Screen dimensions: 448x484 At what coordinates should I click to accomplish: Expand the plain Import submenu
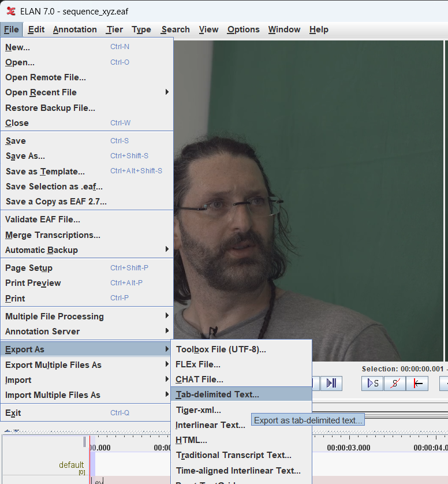[87, 380]
